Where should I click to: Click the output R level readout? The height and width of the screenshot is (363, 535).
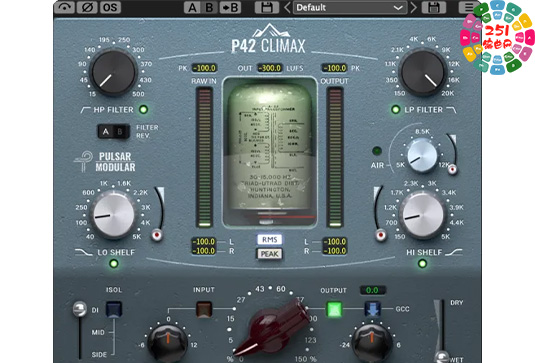coord(335,251)
